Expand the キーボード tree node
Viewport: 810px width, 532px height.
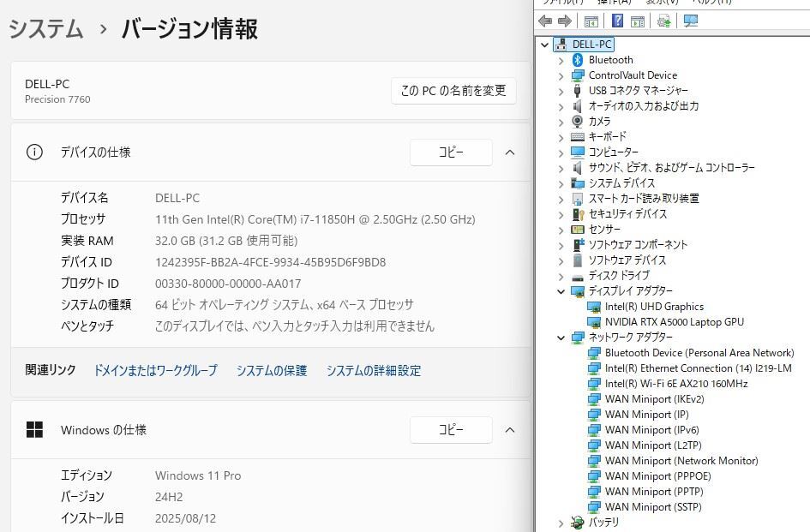click(x=561, y=136)
